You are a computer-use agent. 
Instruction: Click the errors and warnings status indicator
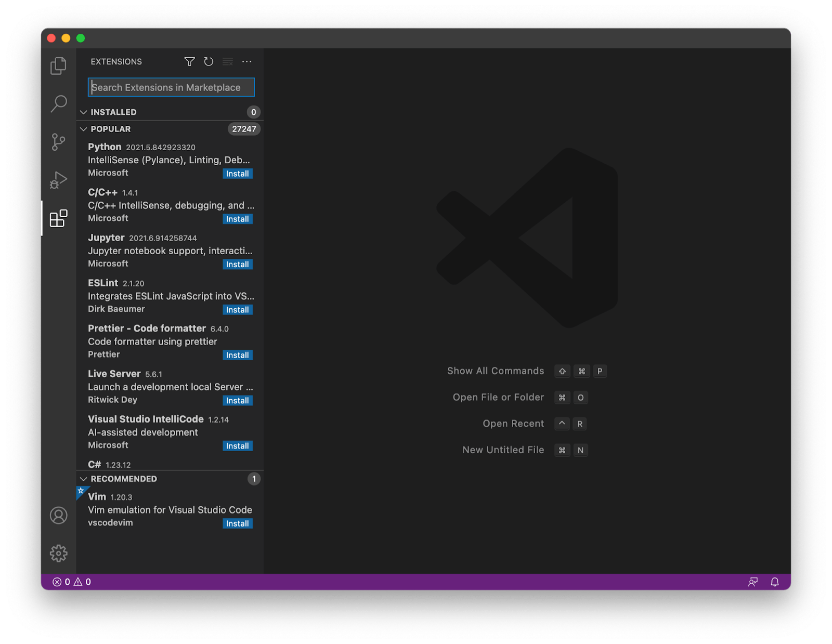pyautogui.click(x=72, y=582)
